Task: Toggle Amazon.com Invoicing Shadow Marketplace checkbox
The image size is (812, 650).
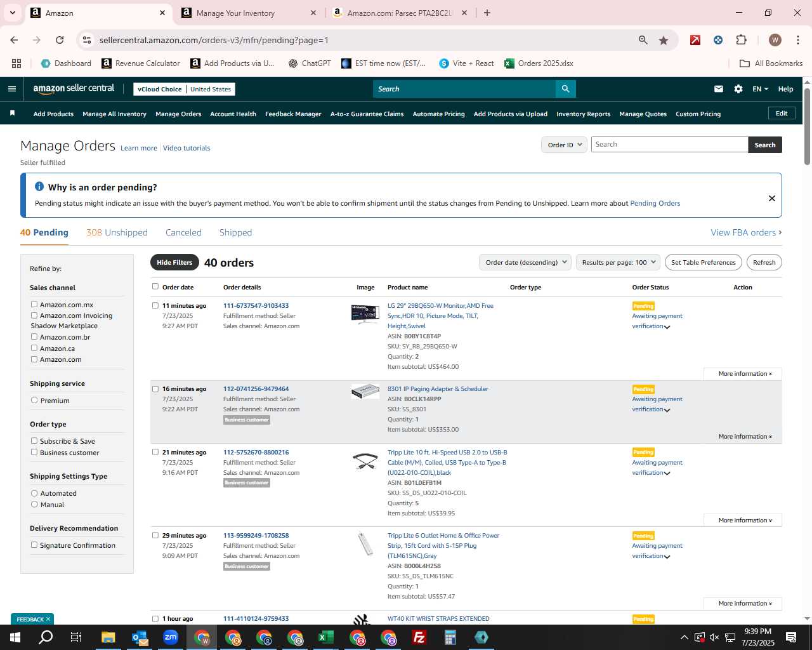Action: 34,315
